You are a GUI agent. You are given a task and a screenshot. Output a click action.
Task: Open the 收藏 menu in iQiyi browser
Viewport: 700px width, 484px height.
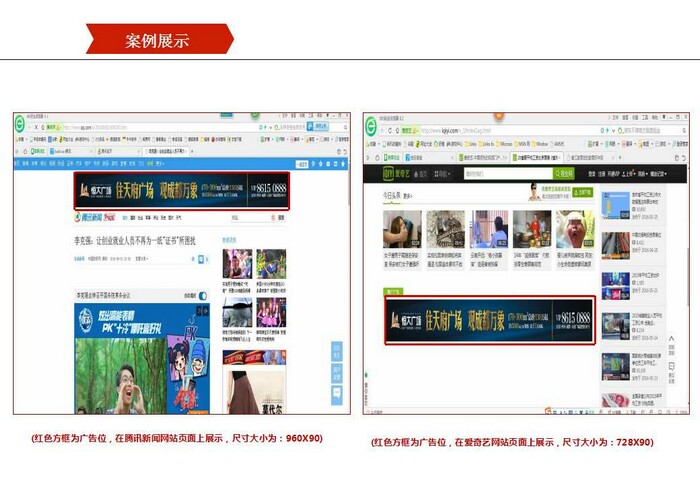[635, 117]
